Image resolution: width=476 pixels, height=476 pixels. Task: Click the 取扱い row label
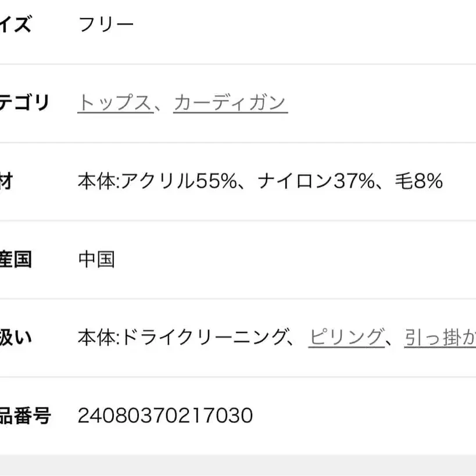coord(15,337)
